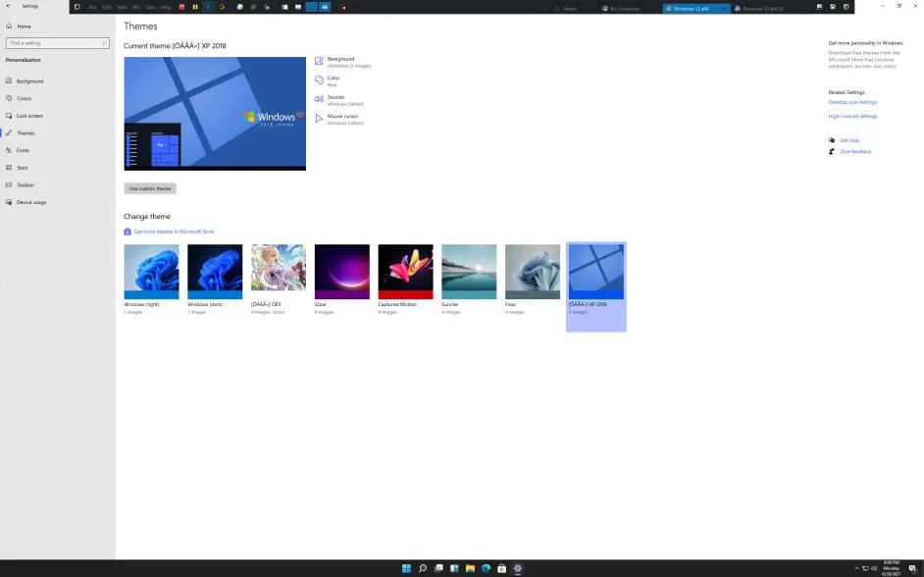Click the Settings gear in taskbar

518,568
